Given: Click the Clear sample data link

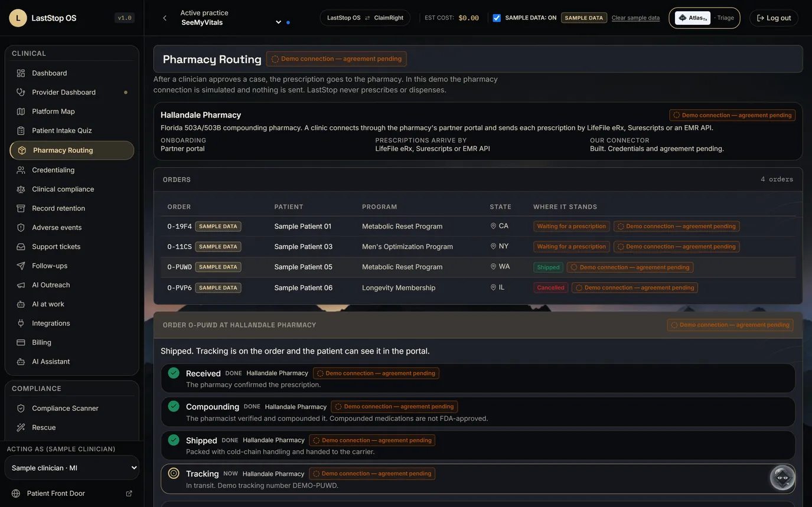Looking at the screenshot, I should tap(635, 18).
